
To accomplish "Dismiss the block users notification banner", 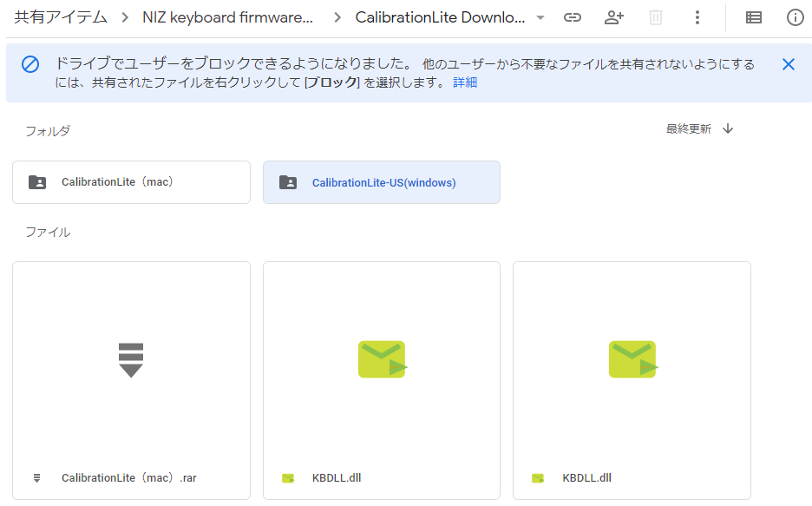I will (789, 64).
